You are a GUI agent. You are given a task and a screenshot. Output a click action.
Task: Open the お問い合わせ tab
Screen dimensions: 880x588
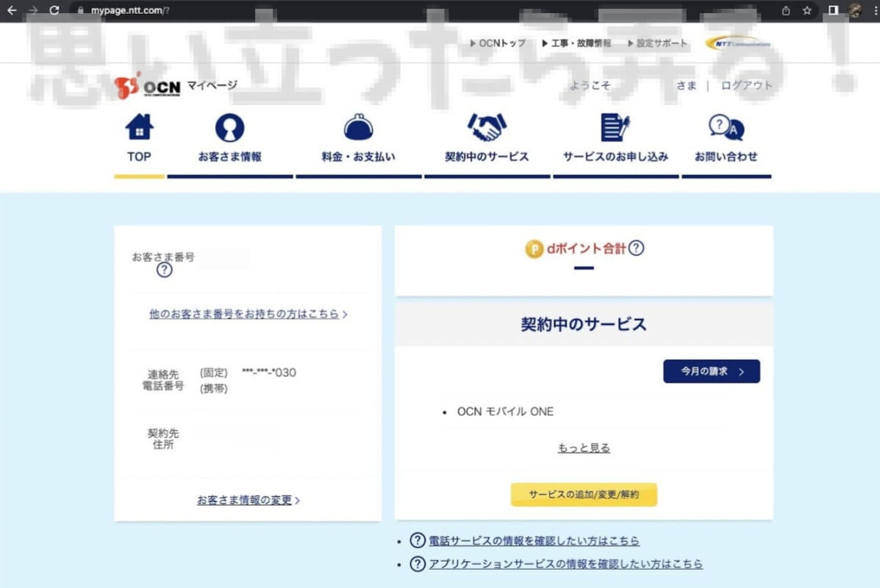point(726,157)
